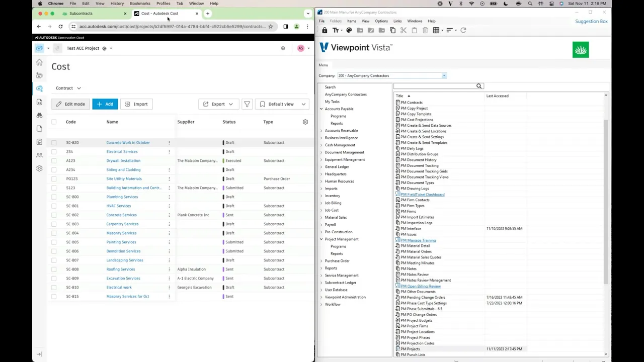
Task: Click the Chrome address bar
Action: (x=171, y=27)
